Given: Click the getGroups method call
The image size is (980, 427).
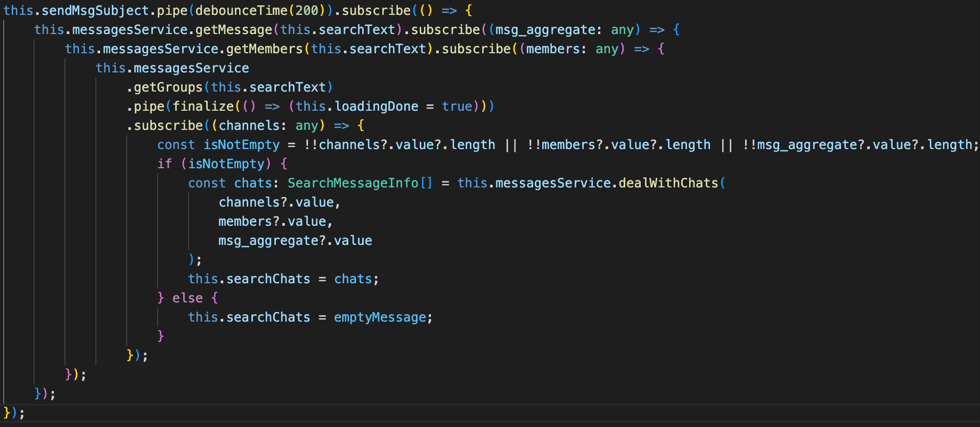Looking at the screenshot, I should 168,87.
